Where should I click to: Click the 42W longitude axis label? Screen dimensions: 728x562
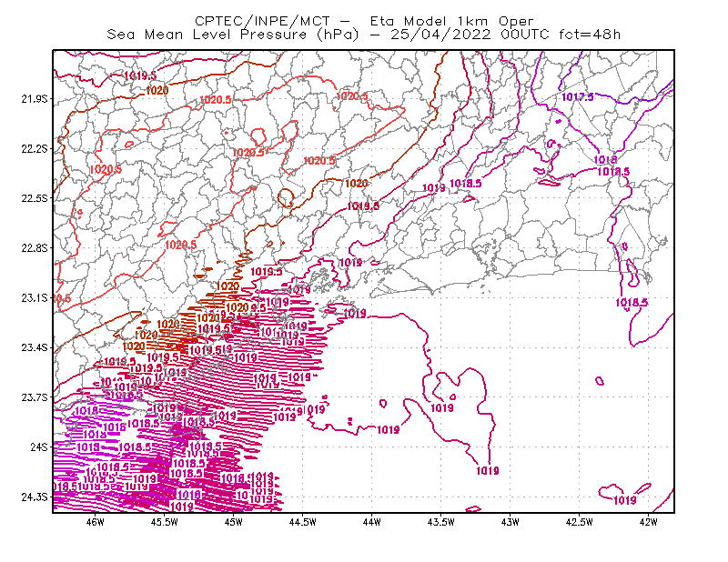(x=648, y=522)
